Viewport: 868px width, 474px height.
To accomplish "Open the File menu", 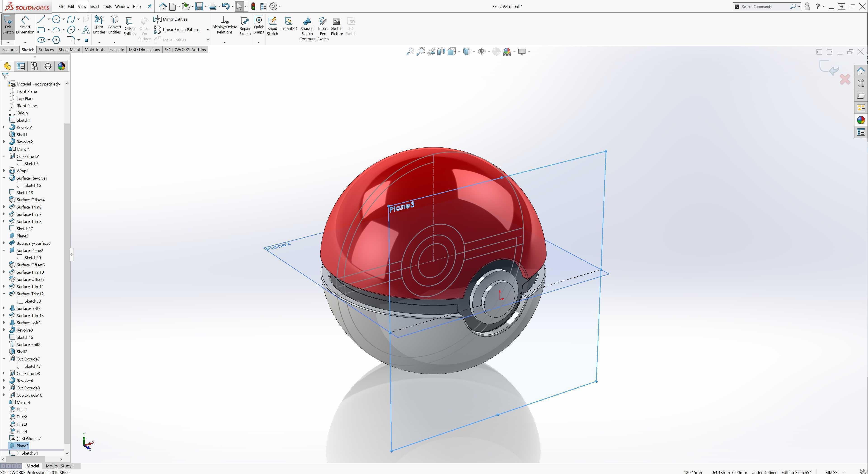I will pos(61,6).
